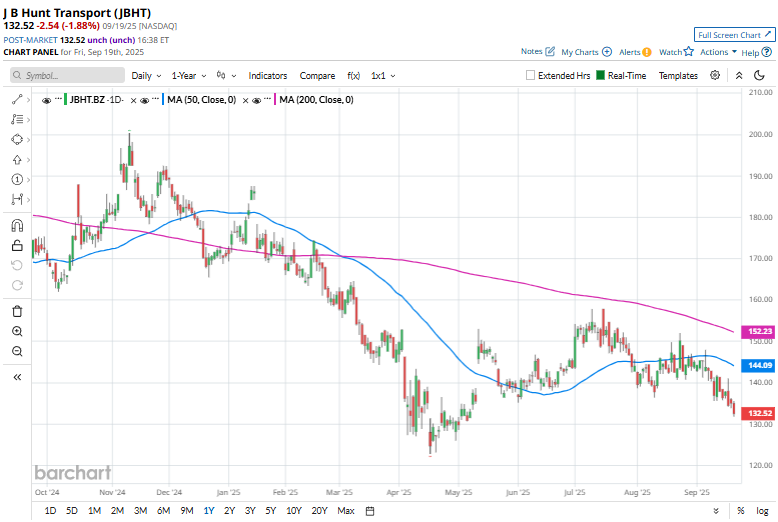Hide the MA (50, Close, 0) line
The width and height of the screenshot is (778, 522).
146,100
